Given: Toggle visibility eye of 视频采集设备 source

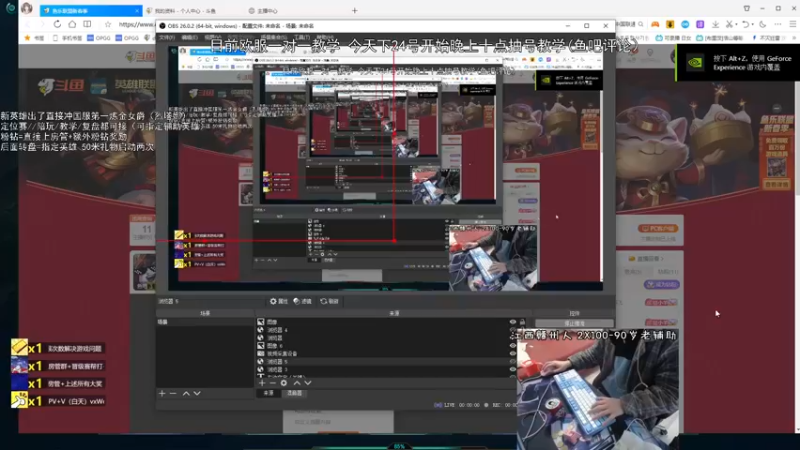Looking at the screenshot, I should coord(513,353).
